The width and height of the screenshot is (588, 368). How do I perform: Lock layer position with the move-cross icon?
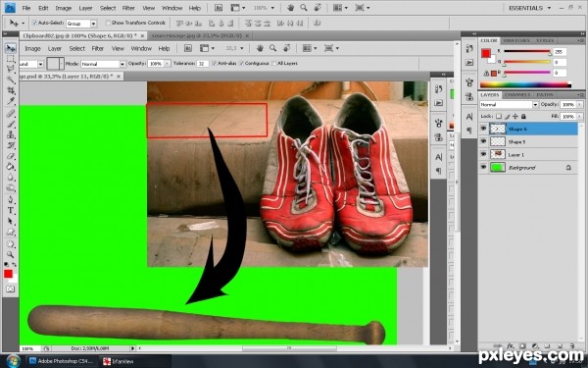click(515, 117)
